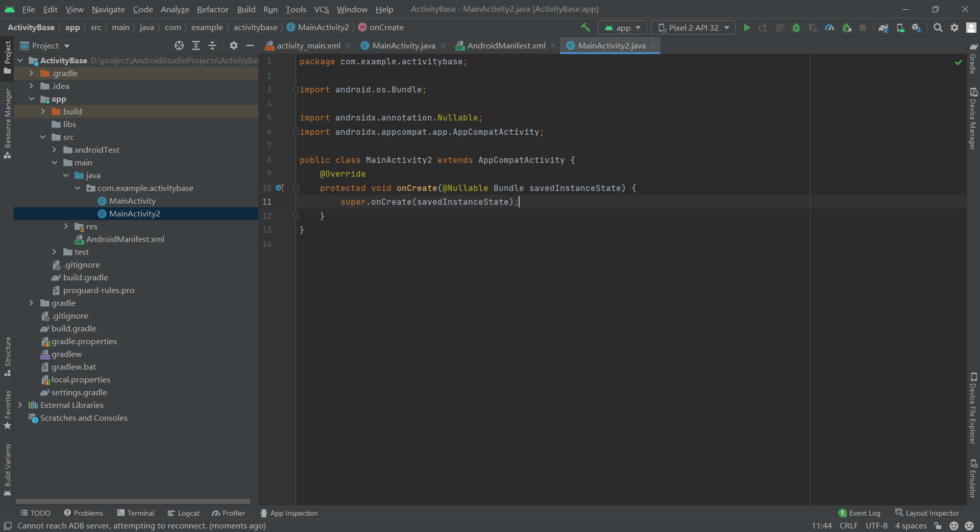Open the Event Log button
The image size is (980, 532).
(x=860, y=513)
